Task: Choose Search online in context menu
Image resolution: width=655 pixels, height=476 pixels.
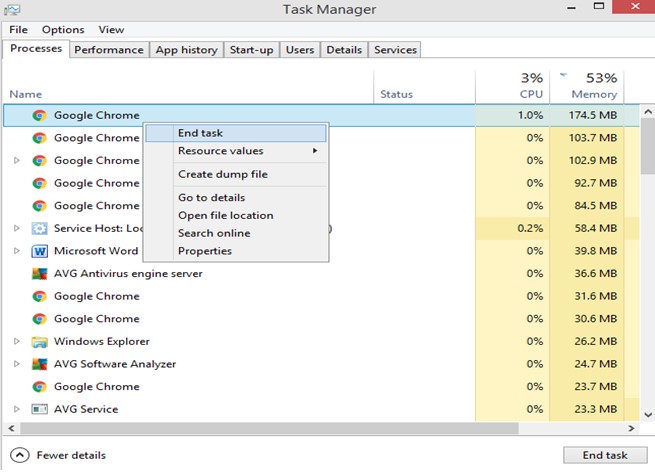Action: (236, 233)
